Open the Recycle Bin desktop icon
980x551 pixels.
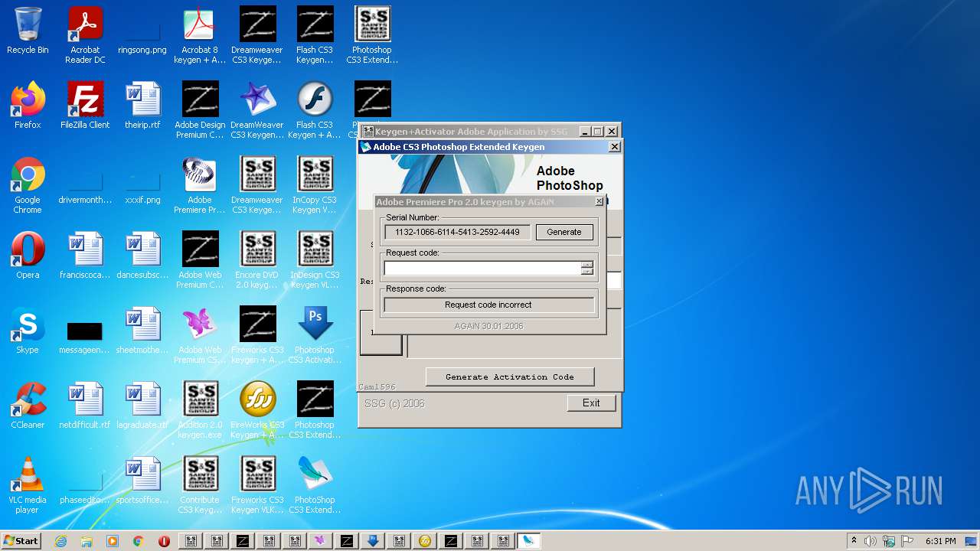28,31
